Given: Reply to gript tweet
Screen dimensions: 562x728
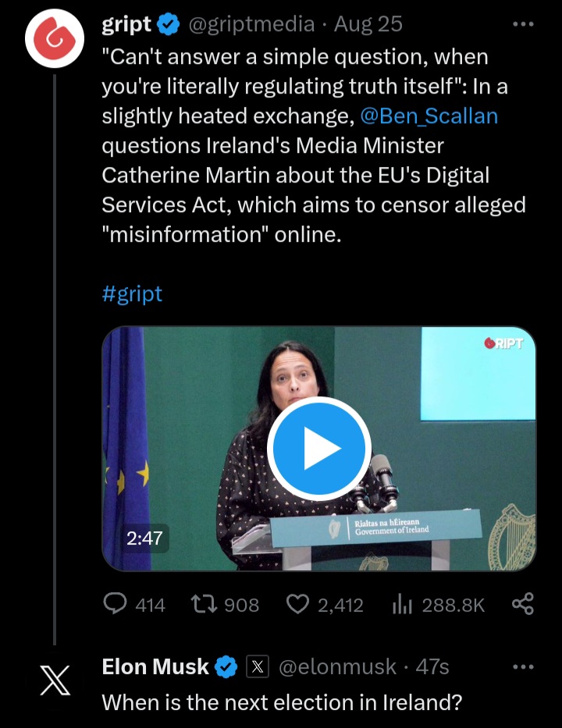Looking at the screenshot, I should (117, 605).
